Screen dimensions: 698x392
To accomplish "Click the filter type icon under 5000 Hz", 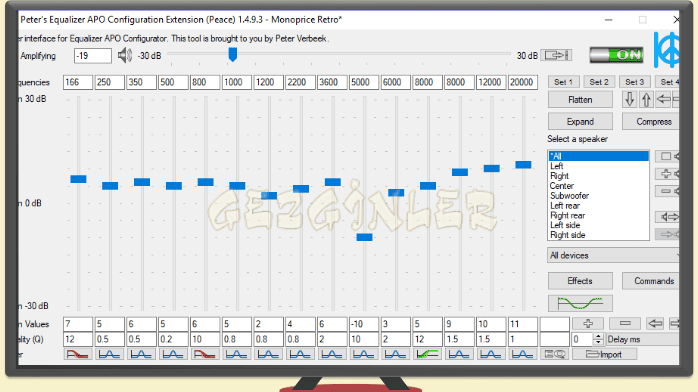I will [x=364, y=355].
